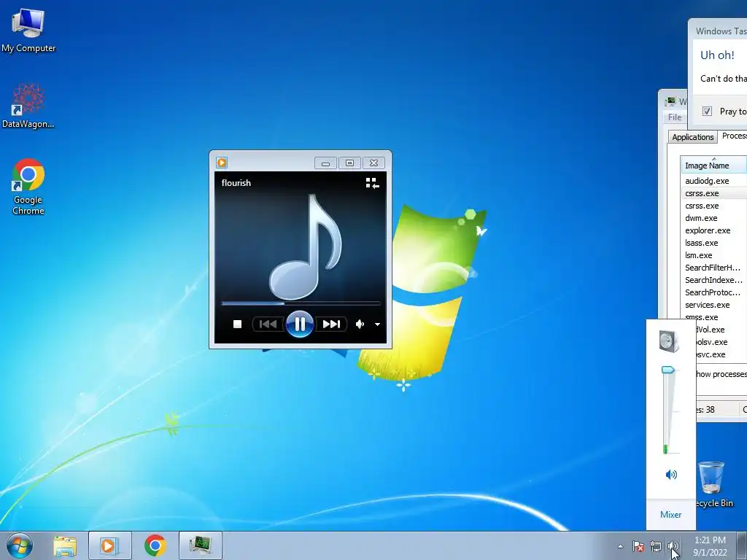This screenshot has height=560, width=747.
Task: Click the Windows Media Player title icon
Action: 222,163
